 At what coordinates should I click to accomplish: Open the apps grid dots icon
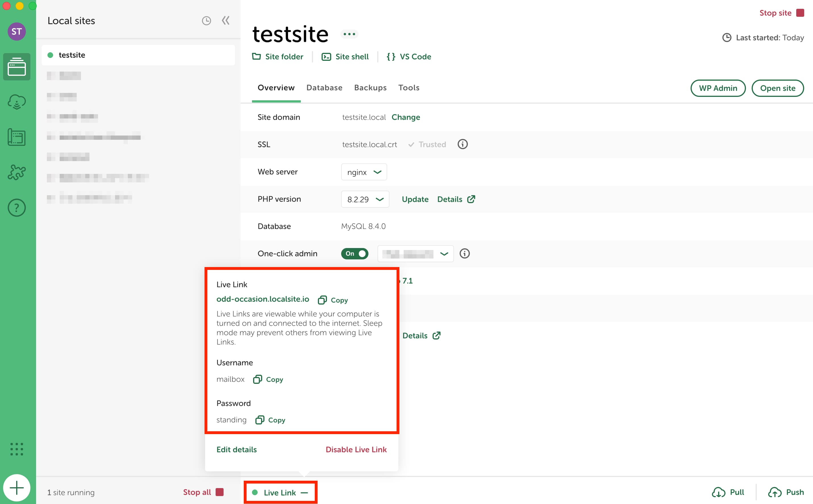point(17,449)
